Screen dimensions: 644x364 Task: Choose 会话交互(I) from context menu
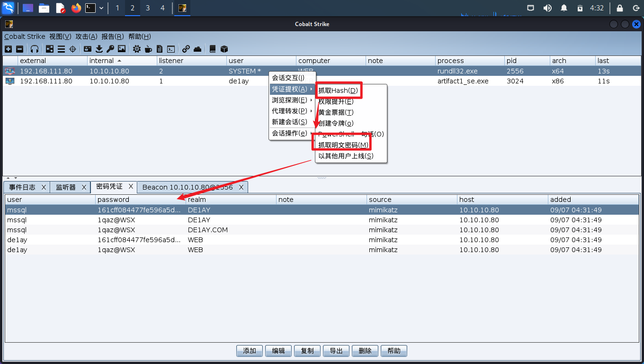[x=292, y=78]
